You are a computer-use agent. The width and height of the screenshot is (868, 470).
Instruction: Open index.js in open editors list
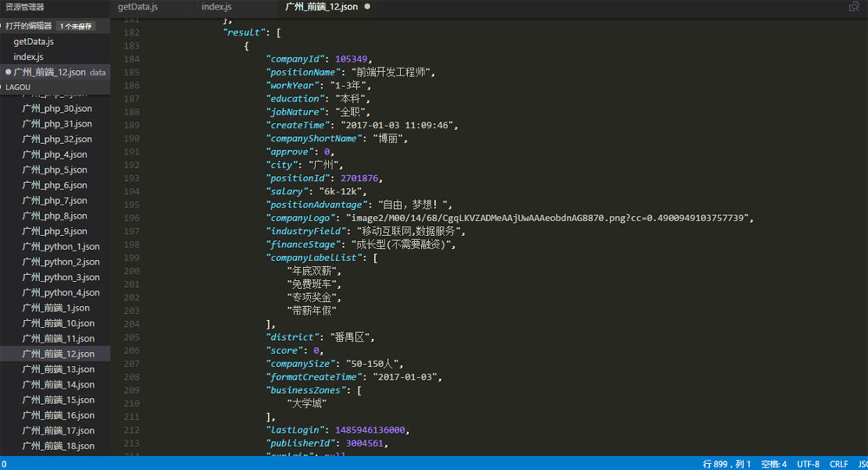pyautogui.click(x=29, y=56)
